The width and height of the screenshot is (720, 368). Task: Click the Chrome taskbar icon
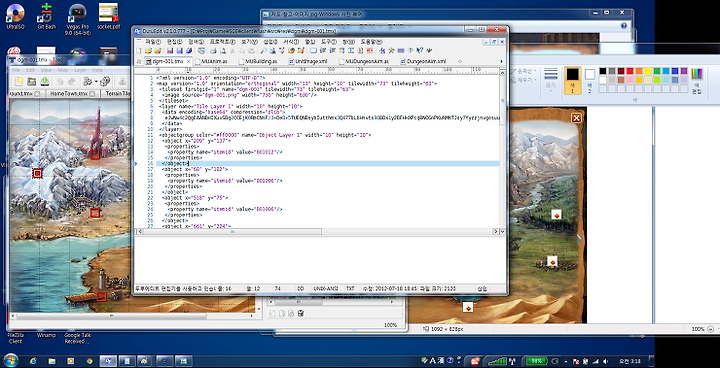coord(90,361)
